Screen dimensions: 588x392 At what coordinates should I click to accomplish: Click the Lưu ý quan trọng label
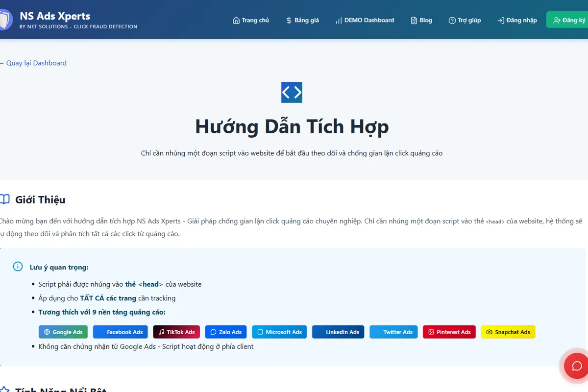click(59, 267)
